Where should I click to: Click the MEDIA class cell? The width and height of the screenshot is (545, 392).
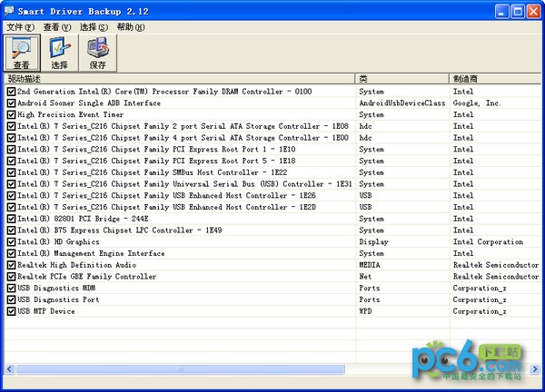370,265
